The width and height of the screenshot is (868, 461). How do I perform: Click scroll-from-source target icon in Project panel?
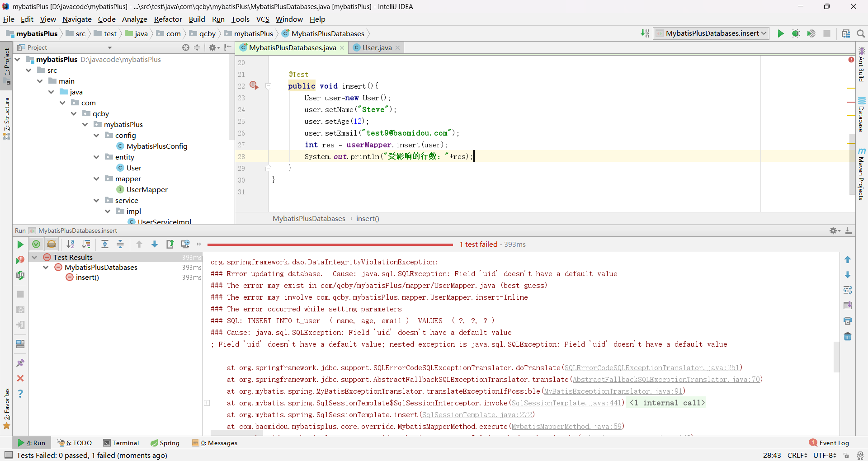click(186, 47)
